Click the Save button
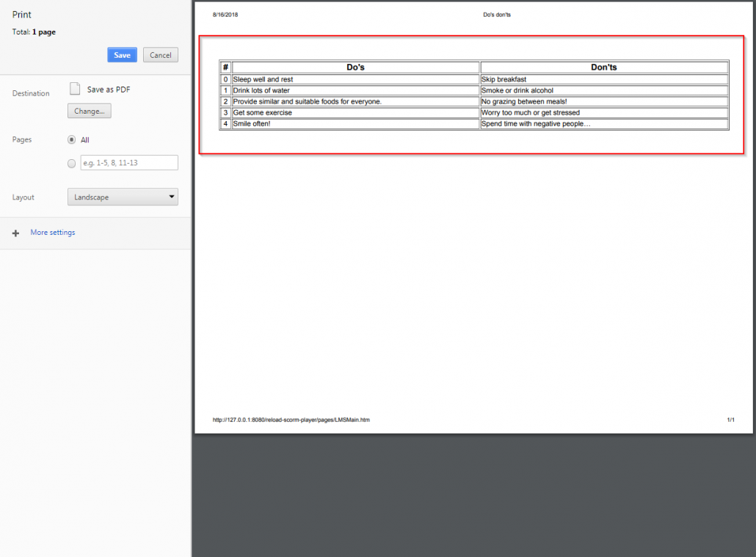The width and height of the screenshot is (756, 557). click(x=122, y=54)
